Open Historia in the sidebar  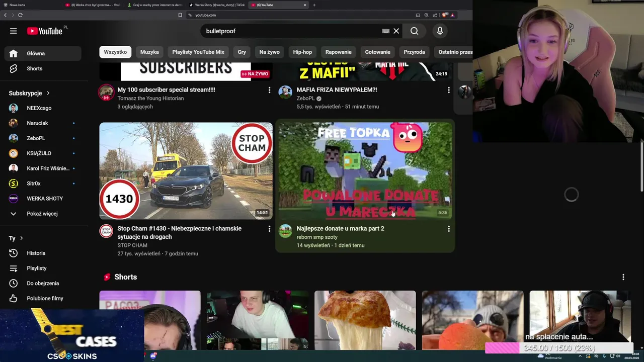tap(43, 253)
